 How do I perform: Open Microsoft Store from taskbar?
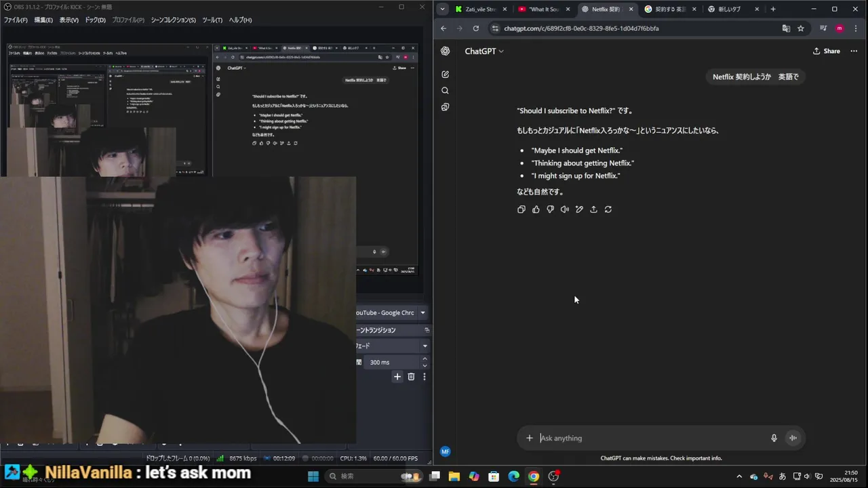point(494,476)
